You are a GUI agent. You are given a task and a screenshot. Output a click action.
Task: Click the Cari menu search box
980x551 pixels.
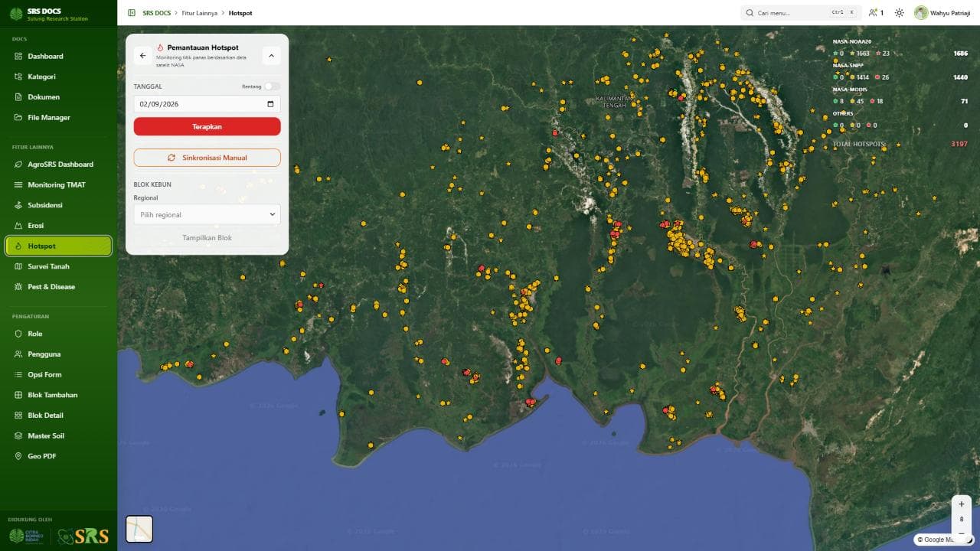(801, 13)
